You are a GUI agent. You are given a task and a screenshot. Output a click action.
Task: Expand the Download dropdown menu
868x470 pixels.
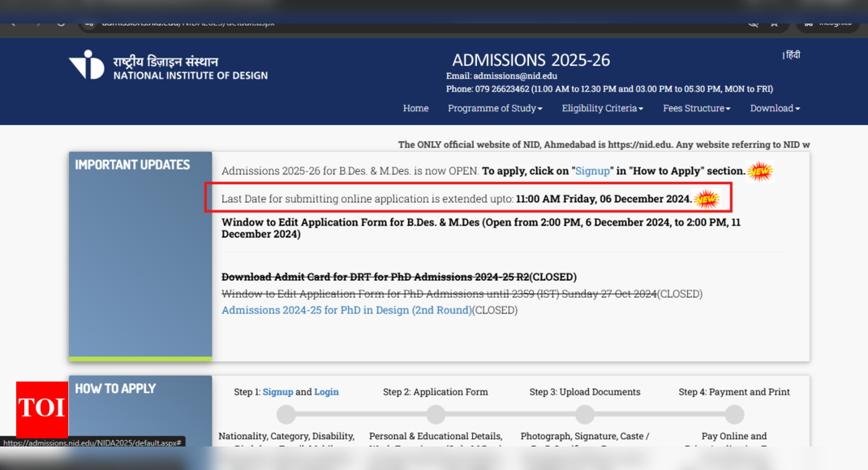775,108
